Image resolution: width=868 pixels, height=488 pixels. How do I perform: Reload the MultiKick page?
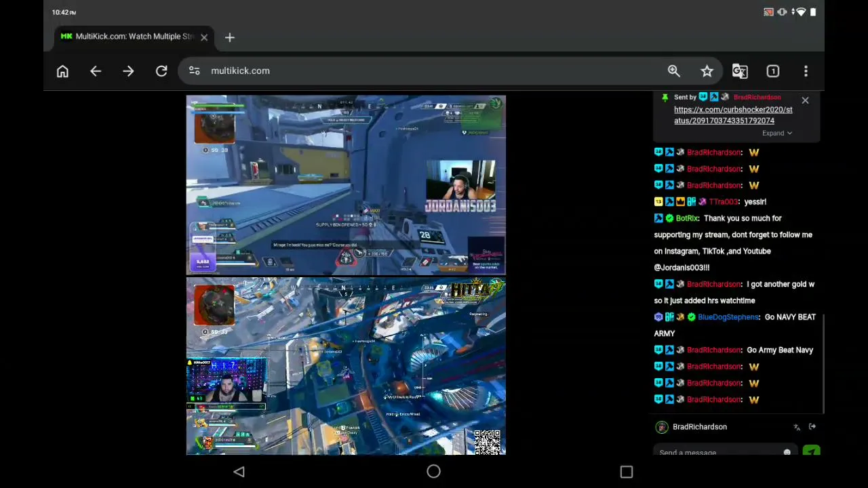[161, 71]
